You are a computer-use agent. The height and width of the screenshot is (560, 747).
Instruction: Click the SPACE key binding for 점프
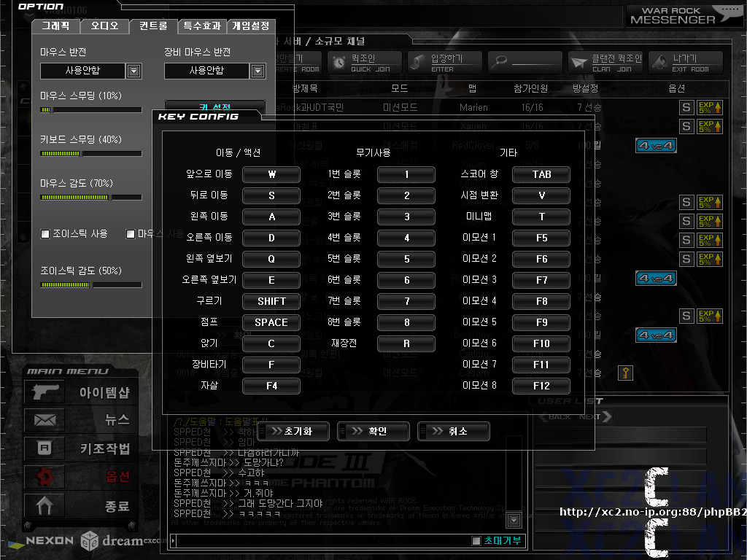(x=271, y=322)
